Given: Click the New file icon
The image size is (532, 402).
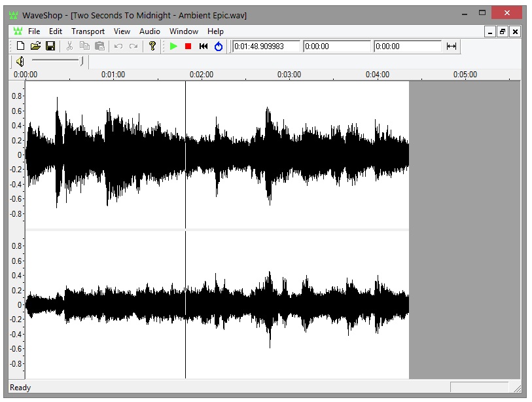Looking at the screenshot, I should click(x=20, y=46).
